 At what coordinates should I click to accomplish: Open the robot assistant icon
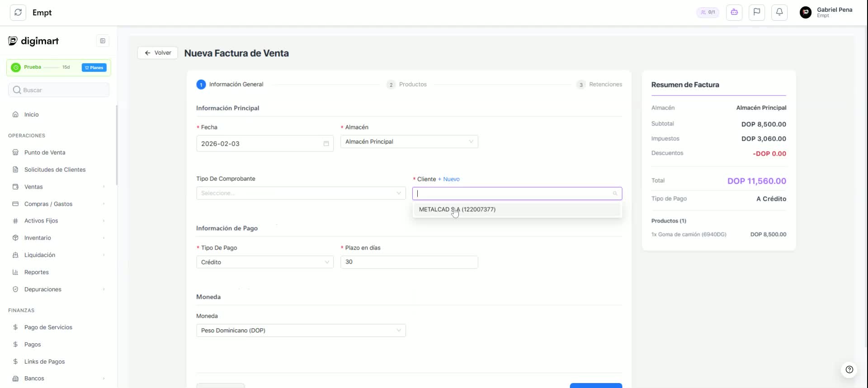click(x=734, y=13)
